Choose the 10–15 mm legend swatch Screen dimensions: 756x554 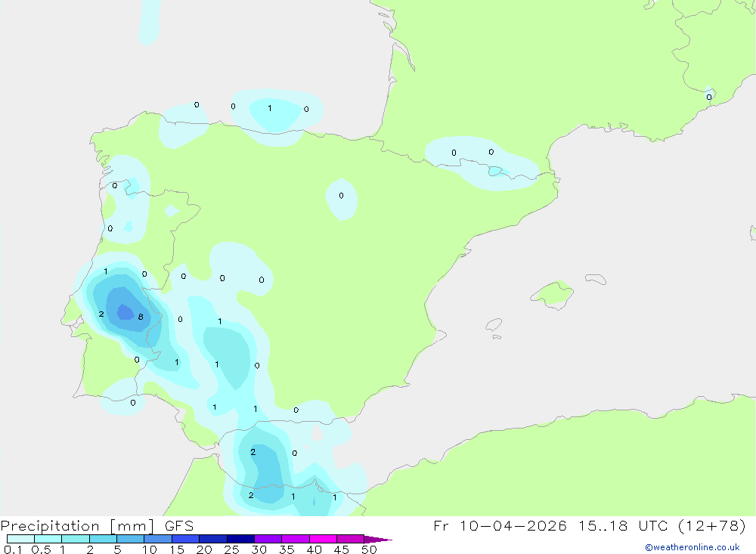158,539
